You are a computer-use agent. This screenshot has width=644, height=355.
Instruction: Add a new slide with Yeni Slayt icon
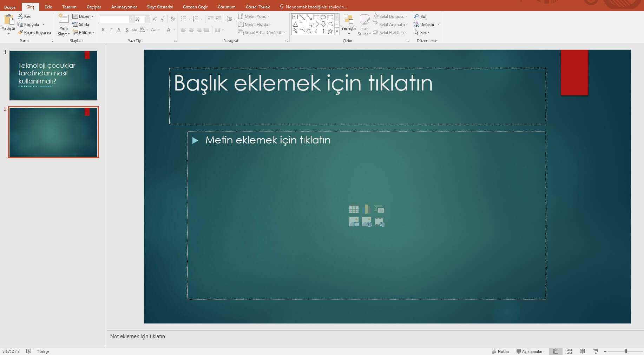point(64,19)
